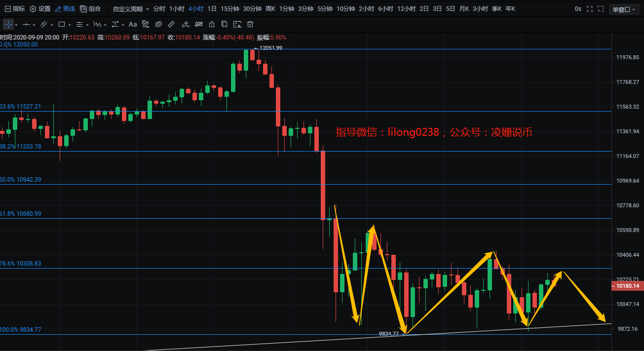Open the 自定义周期 custom period dropdown
This screenshot has width=644, height=351.
(131, 9)
